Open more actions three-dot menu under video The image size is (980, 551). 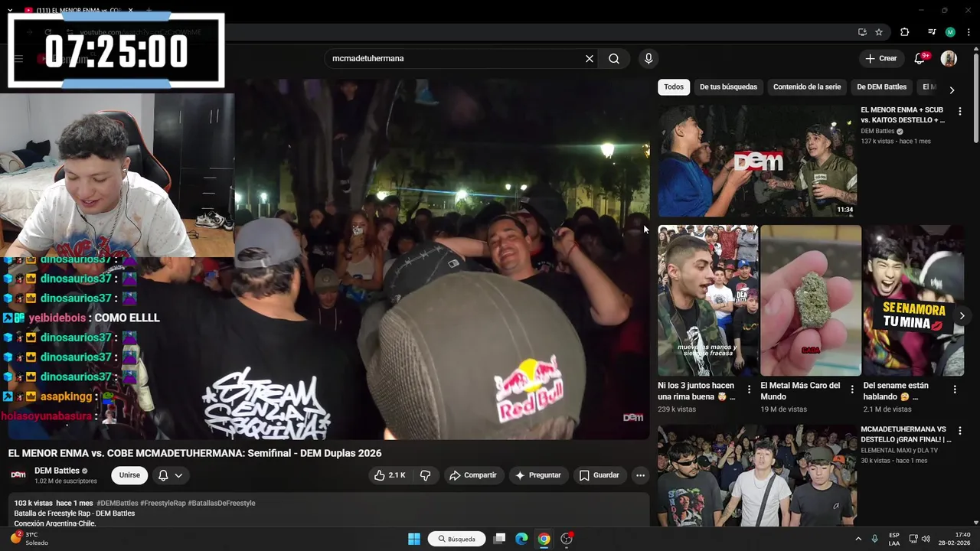click(640, 475)
